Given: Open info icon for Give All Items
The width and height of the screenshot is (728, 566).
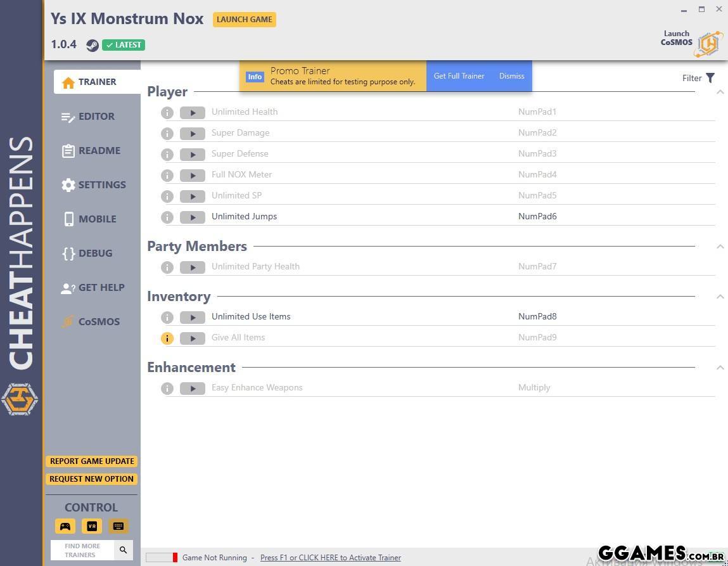Looking at the screenshot, I should click(x=167, y=338).
